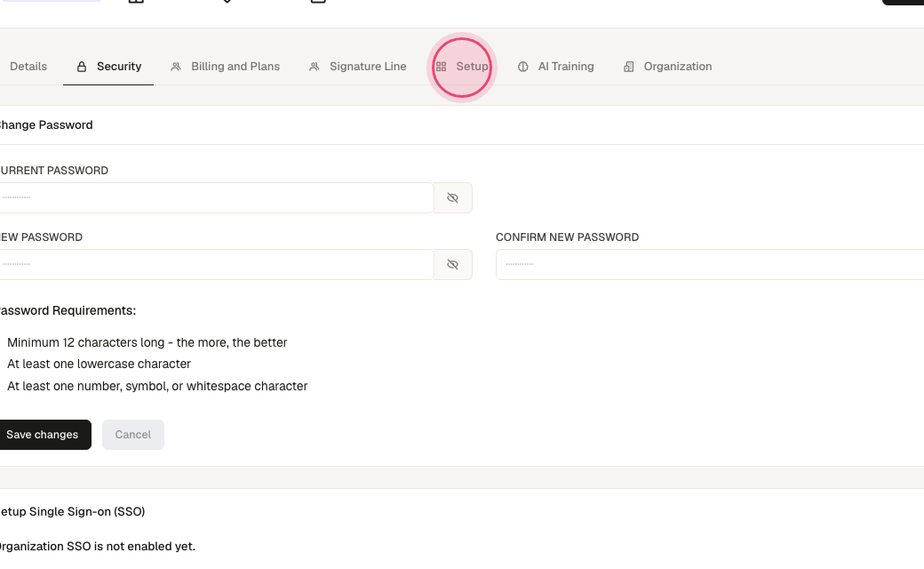Click the grid icon beside Setup

point(441,67)
